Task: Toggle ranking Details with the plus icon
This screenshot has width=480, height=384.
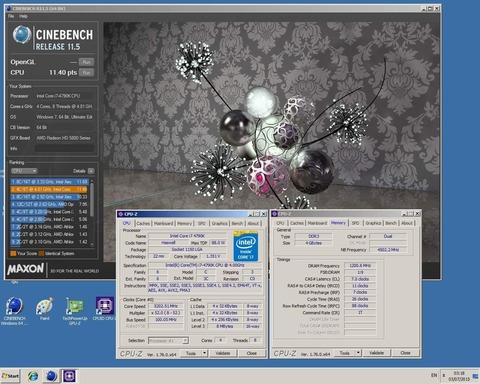Action: [91, 171]
